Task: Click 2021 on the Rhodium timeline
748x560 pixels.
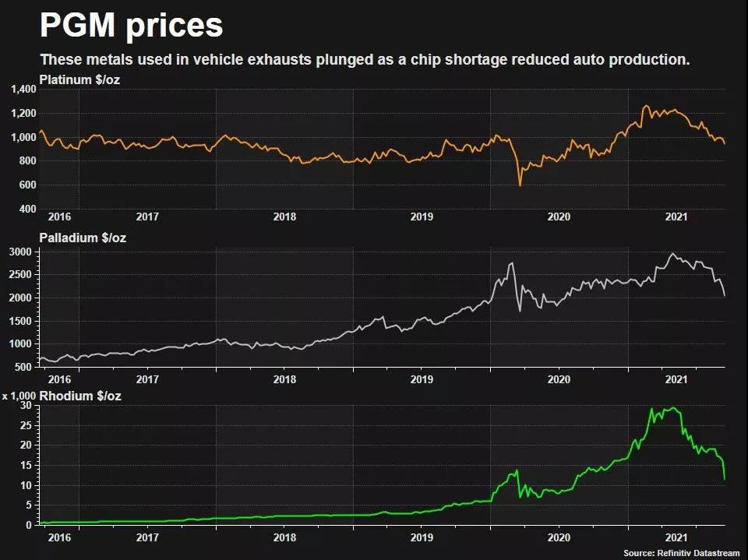Action: (676, 537)
